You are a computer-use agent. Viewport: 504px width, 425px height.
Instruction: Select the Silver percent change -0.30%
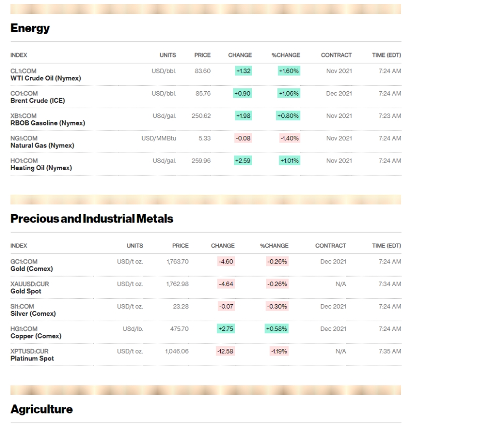(277, 307)
